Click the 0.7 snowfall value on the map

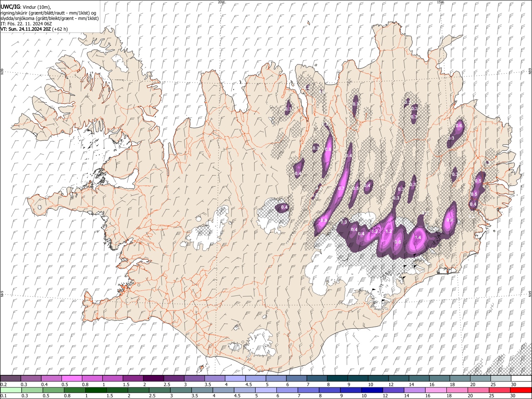click(341, 188)
